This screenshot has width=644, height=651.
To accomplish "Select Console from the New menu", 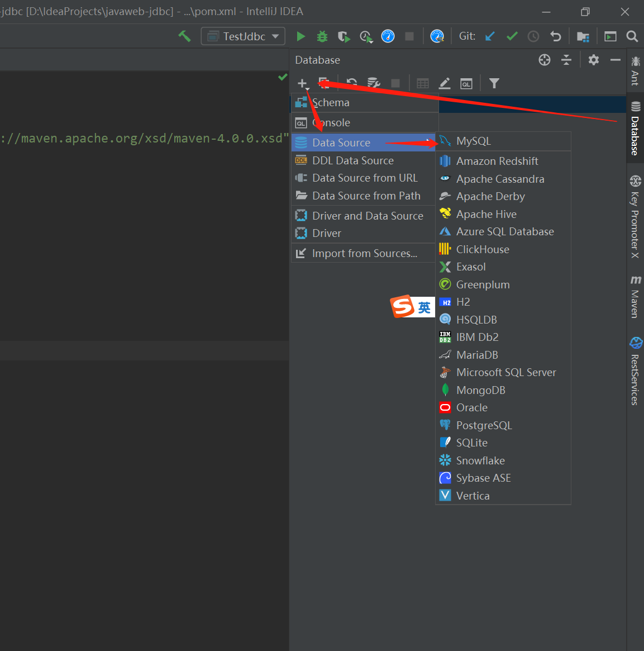I will pos(365,123).
